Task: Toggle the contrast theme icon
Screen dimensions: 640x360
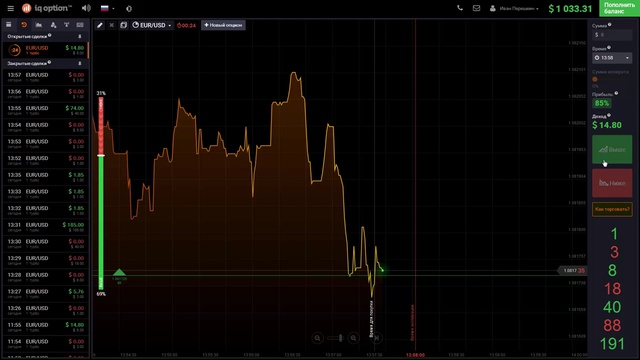Action: [129, 9]
